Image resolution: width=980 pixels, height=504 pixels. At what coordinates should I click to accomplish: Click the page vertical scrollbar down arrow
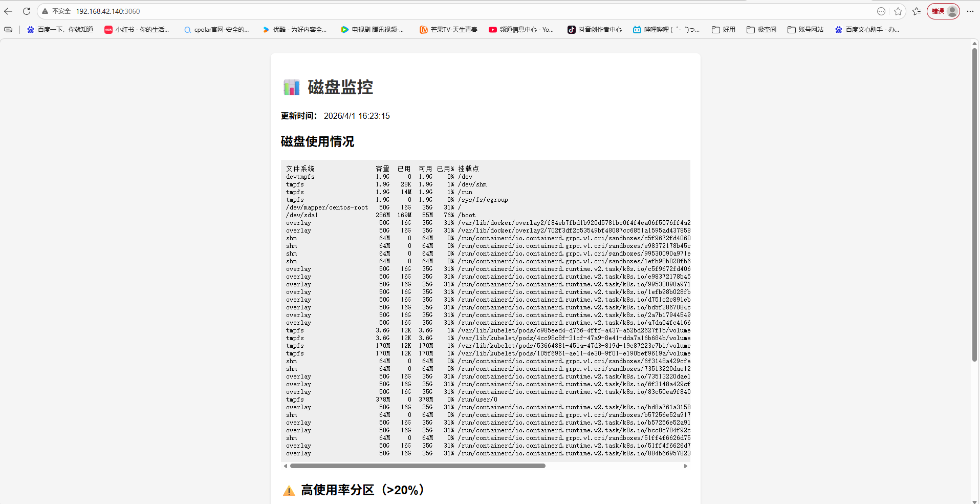point(974,501)
